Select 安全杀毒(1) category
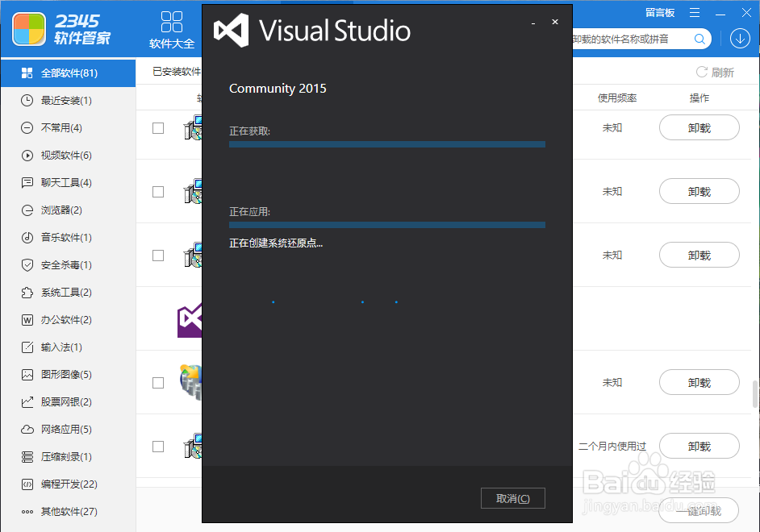 (x=68, y=264)
